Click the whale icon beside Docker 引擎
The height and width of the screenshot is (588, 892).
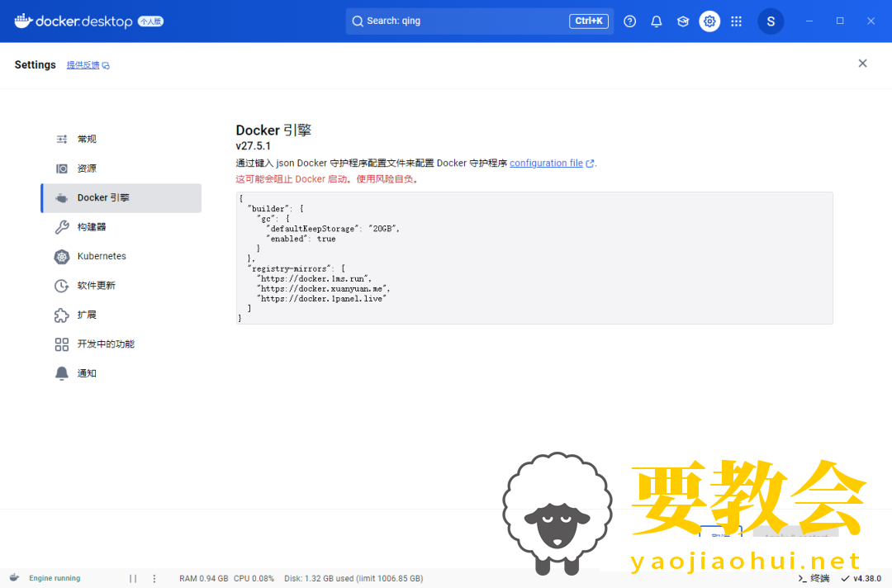click(x=61, y=198)
